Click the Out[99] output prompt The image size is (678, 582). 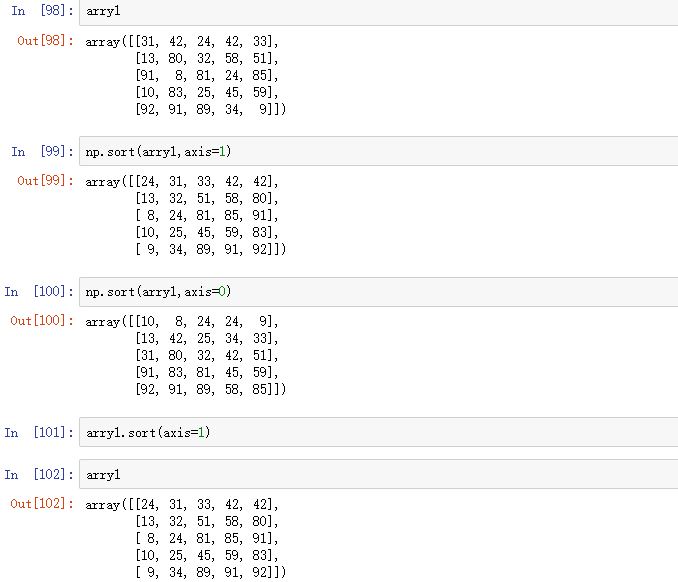point(45,181)
